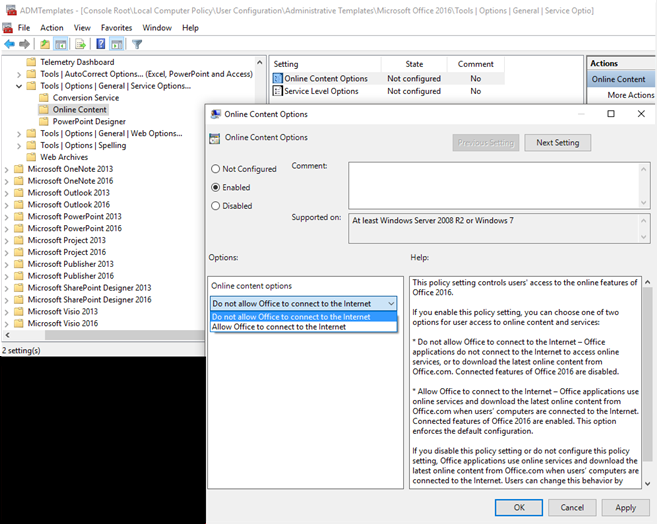Image resolution: width=657 pixels, height=524 pixels.
Task: Click the dialog title bar policy icon
Action: [x=215, y=114]
